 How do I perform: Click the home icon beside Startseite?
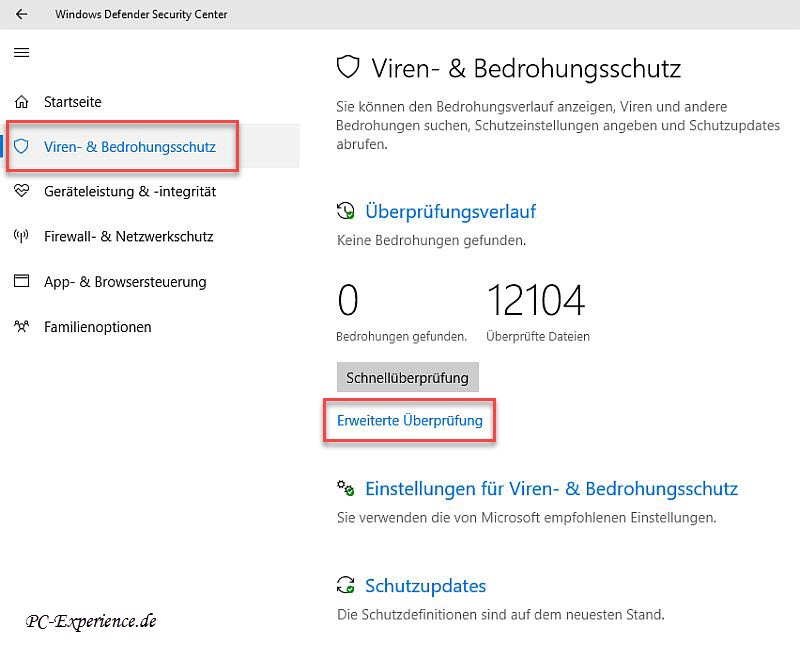coord(21,102)
